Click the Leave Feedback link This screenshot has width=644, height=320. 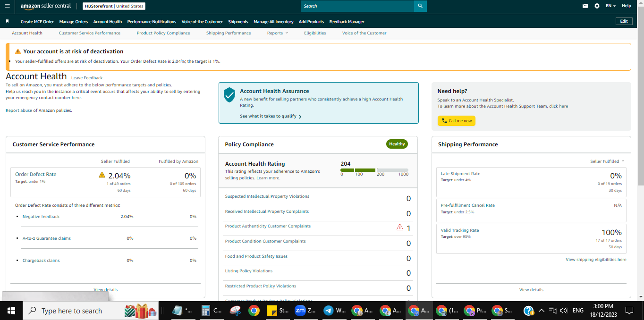click(x=87, y=78)
